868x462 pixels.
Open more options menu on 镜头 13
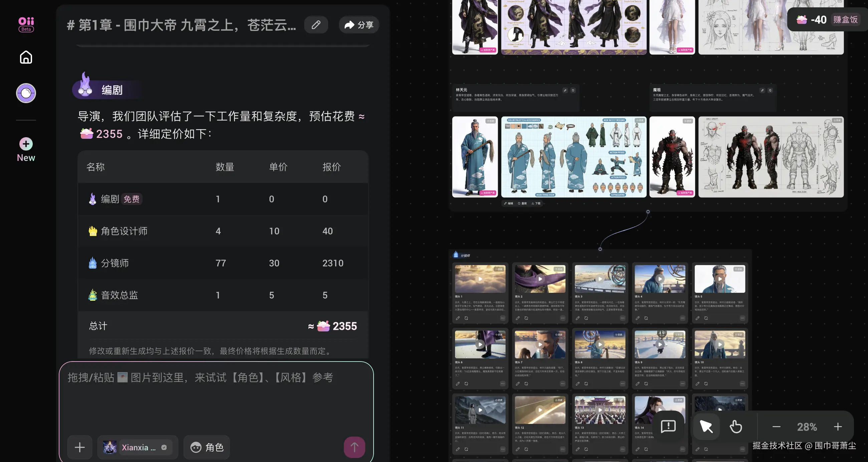click(622, 449)
